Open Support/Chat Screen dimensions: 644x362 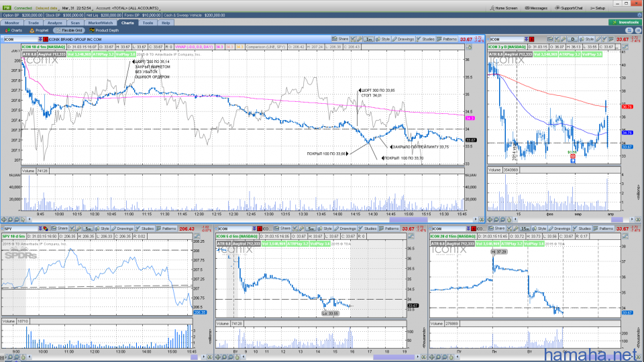(570, 8)
